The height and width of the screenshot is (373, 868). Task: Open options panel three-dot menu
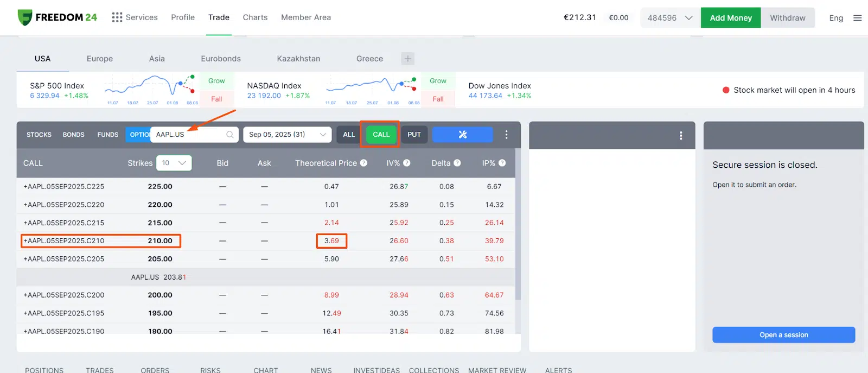507,135
